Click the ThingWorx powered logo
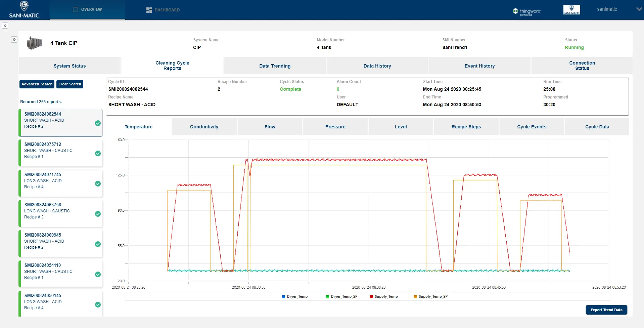This screenshot has height=328, width=644. pyautogui.click(x=526, y=12)
